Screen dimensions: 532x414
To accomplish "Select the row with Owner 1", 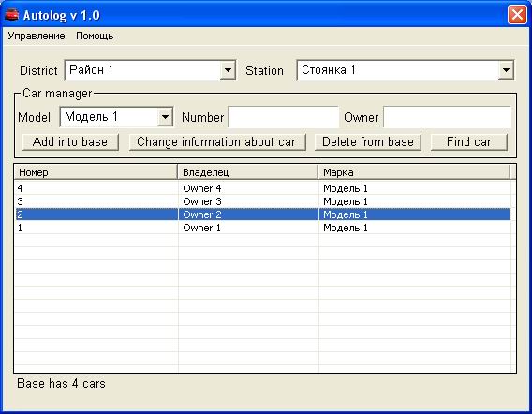I will click(x=263, y=228).
